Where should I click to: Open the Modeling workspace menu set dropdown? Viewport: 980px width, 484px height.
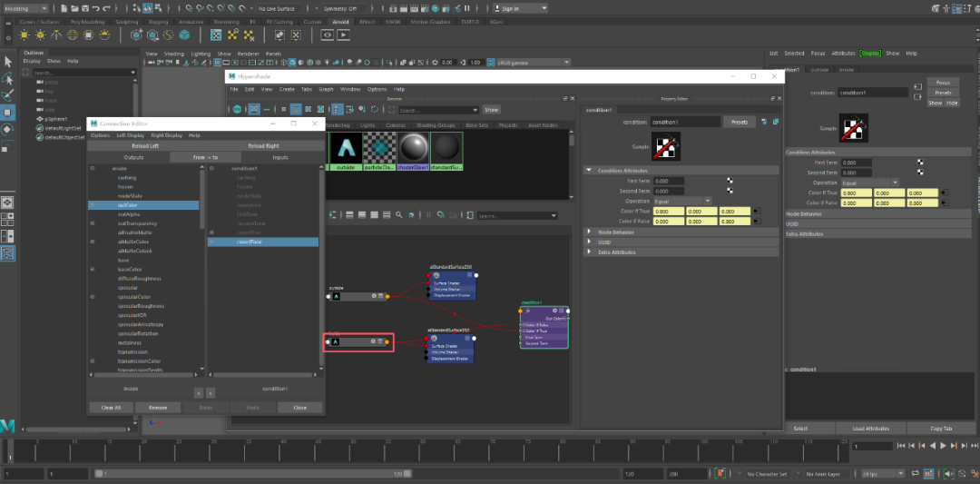(26, 9)
